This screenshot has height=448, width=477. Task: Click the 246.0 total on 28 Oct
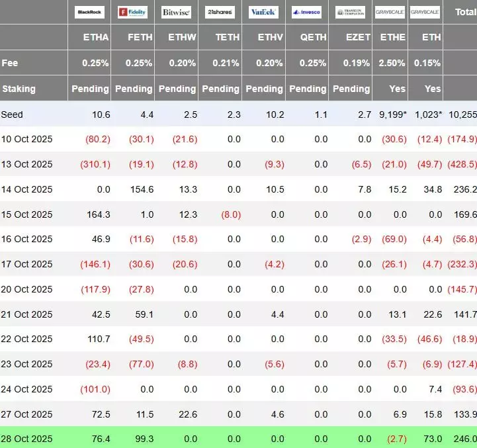pyautogui.click(x=464, y=439)
